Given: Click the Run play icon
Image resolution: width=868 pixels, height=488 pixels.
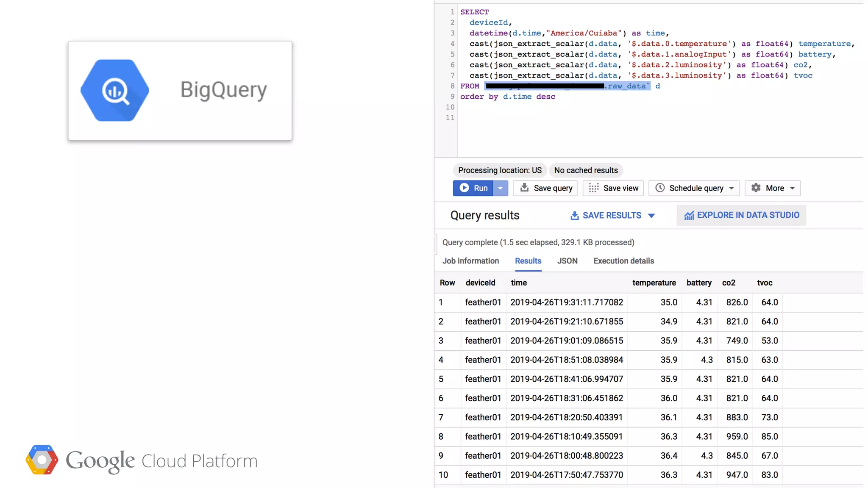Looking at the screenshot, I should pyautogui.click(x=464, y=188).
